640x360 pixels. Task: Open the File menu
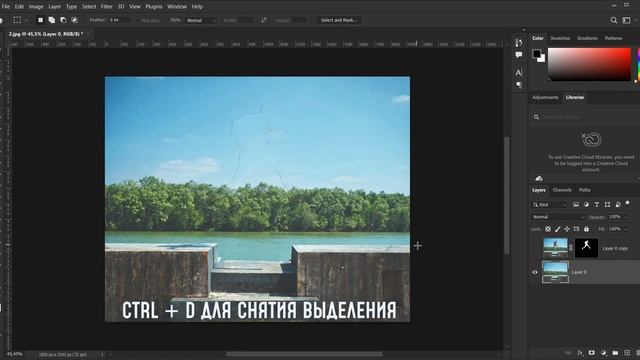point(6,7)
